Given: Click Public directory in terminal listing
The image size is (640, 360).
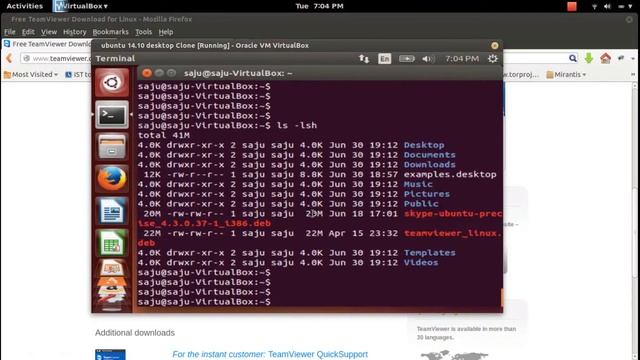Looking at the screenshot, I should (421, 204).
